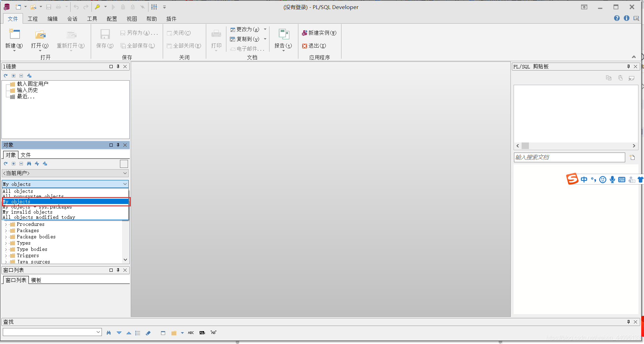This screenshot has height=344, width=644.
Task: Click the My objects filter combo box arrow
Action: pos(125,184)
